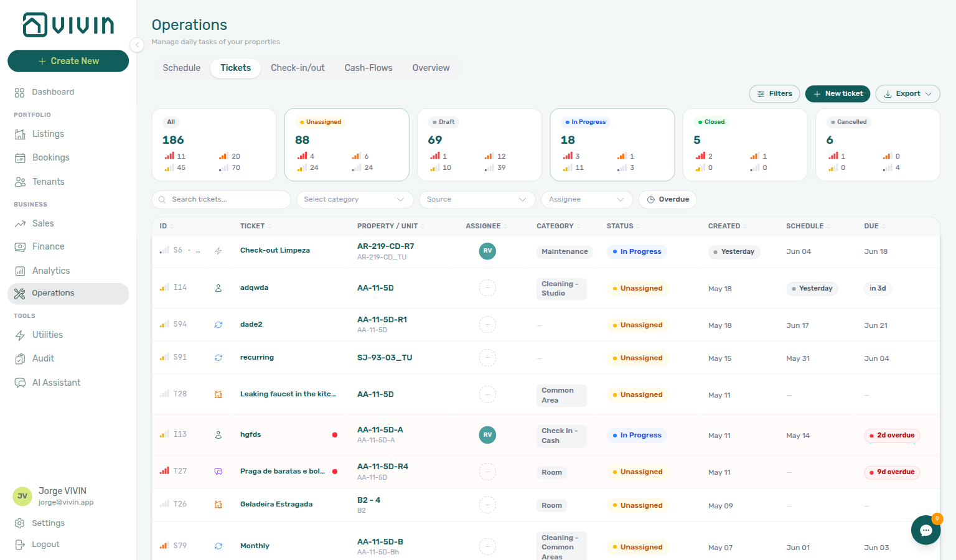Filter by the Unassigned status card

tap(347, 145)
